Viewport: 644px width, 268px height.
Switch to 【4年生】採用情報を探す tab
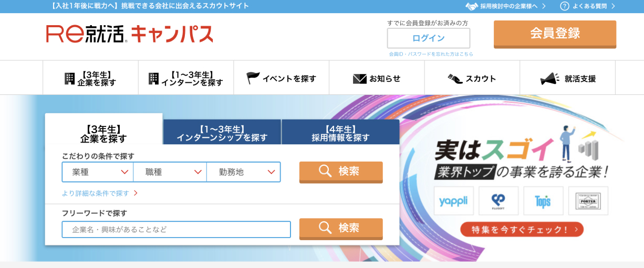click(340, 133)
